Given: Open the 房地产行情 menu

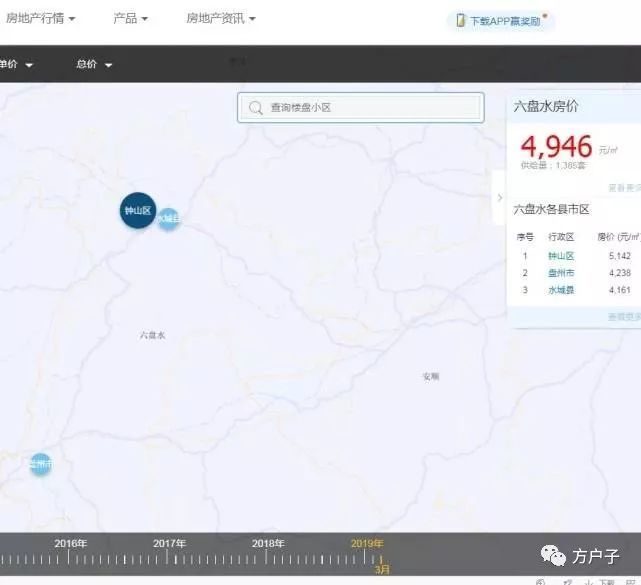Looking at the screenshot, I should pyautogui.click(x=40, y=18).
